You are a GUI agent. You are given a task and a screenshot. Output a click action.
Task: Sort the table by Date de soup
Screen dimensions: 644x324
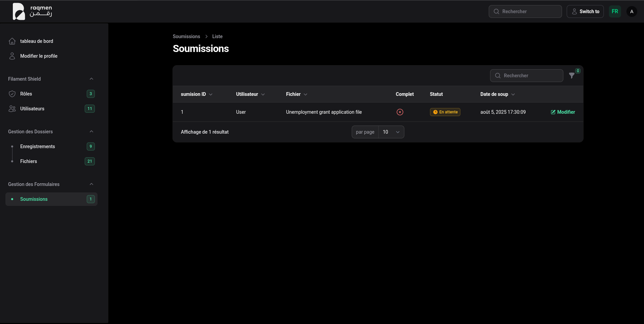[497, 94]
